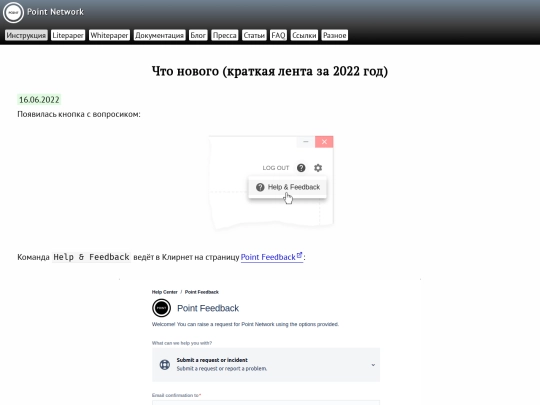Click the question mark help icon in screenshot
The image size is (540, 405).
tap(301, 168)
